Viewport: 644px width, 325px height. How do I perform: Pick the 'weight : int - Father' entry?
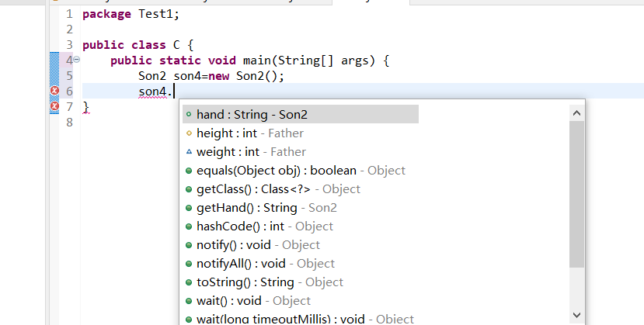pos(251,151)
